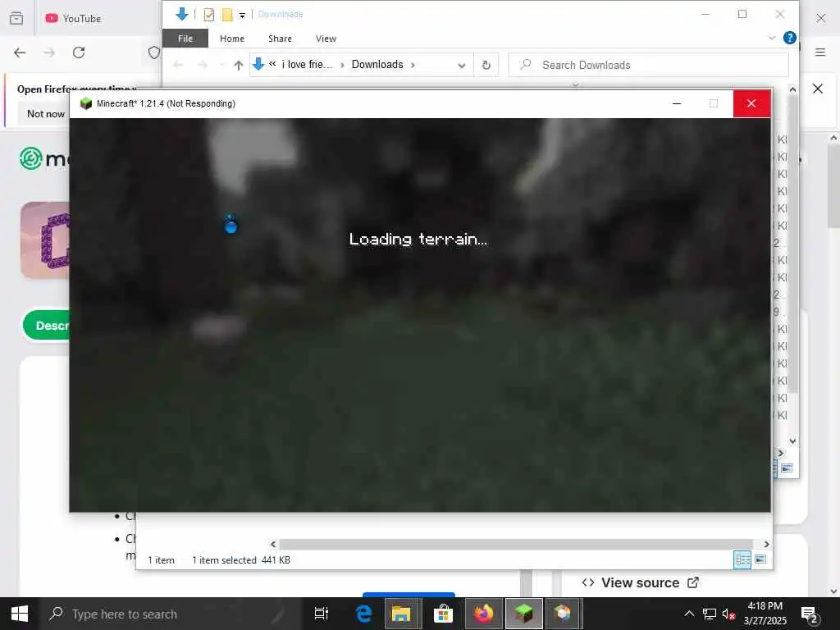
Task: Reload the page in Firefox
Action: coord(79,52)
